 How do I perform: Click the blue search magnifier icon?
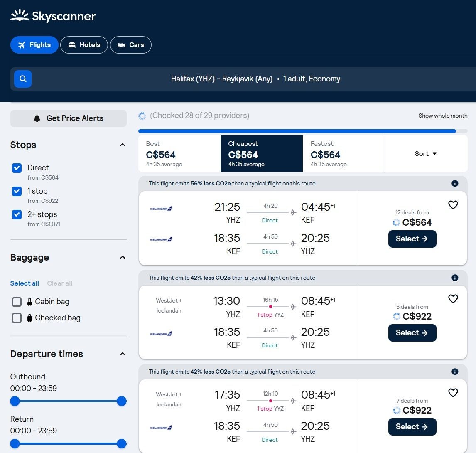pyautogui.click(x=23, y=79)
